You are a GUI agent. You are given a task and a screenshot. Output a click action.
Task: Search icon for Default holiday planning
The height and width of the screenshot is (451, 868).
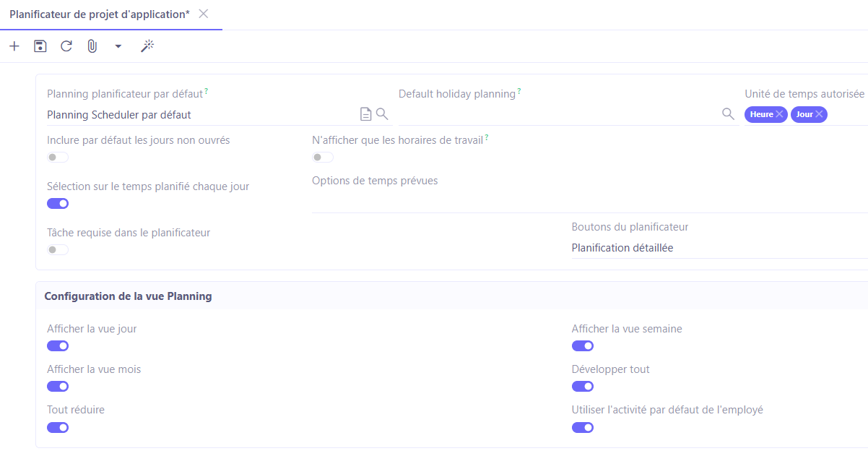(x=729, y=113)
